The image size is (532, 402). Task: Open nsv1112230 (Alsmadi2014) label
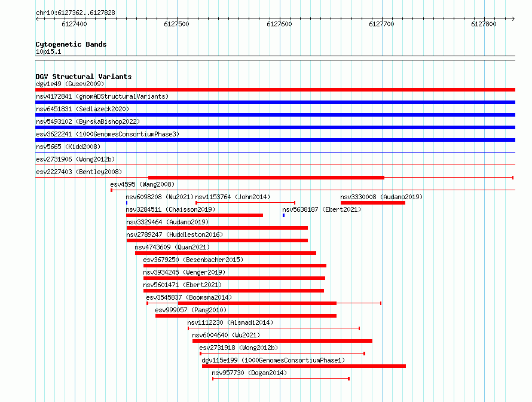tap(230, 322)
